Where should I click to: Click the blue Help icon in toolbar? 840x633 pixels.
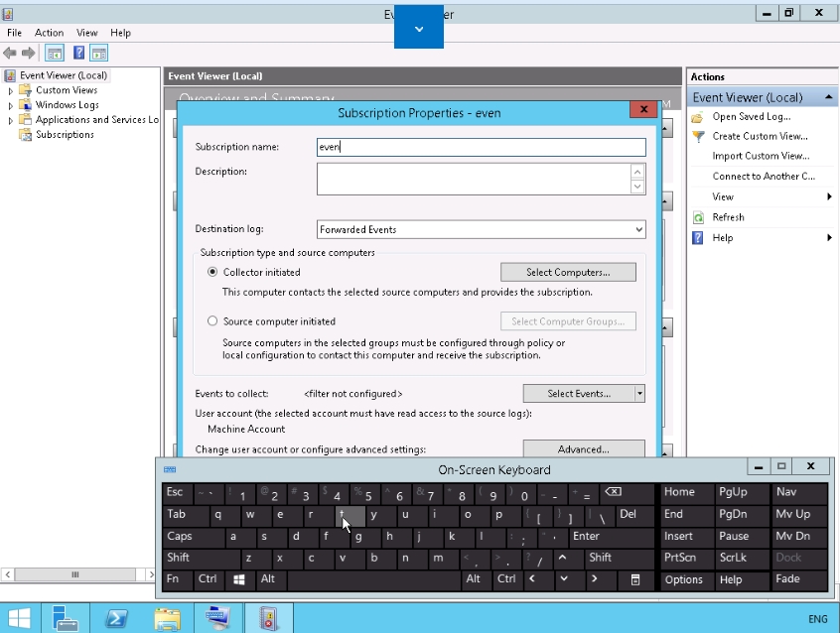click(x=76, y=53)
